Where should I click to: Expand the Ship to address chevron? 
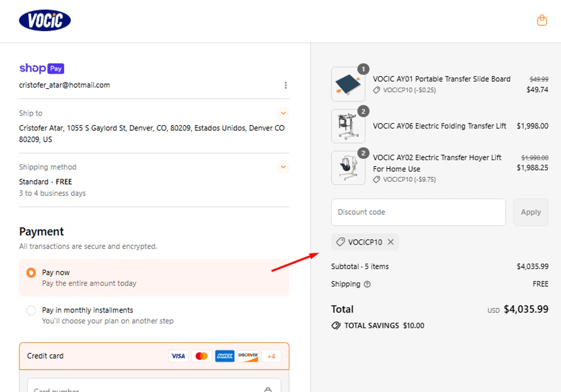283,113
